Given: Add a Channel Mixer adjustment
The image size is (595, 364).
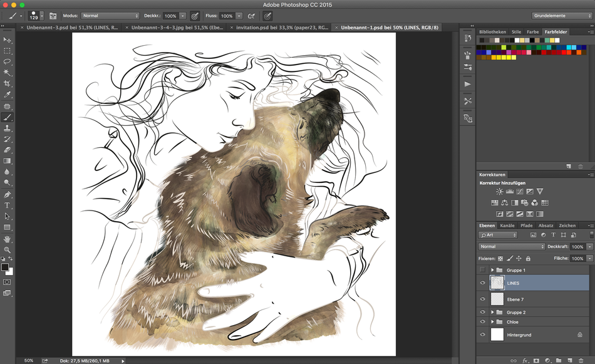Looking at the screenshot, I should coord(535,203).
